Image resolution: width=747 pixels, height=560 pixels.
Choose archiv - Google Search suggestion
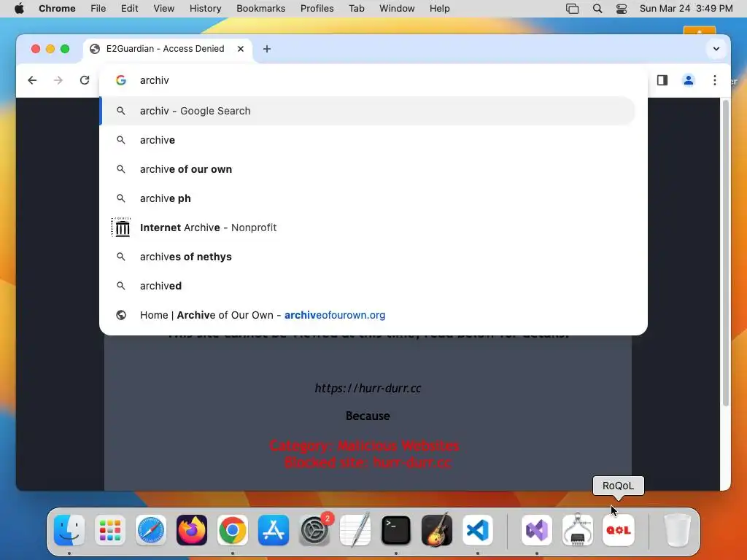point(368,111)
